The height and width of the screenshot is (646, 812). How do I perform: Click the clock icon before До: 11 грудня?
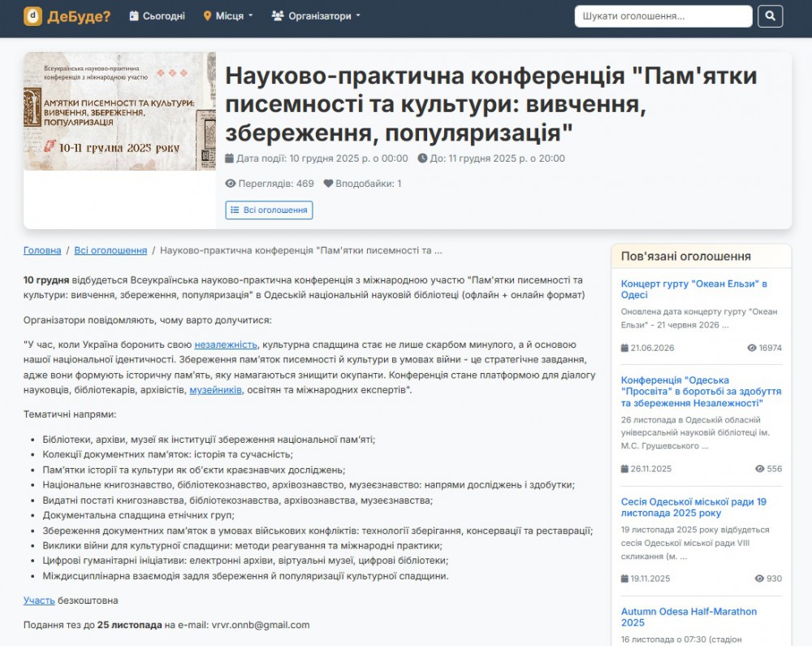coord(422,158)
